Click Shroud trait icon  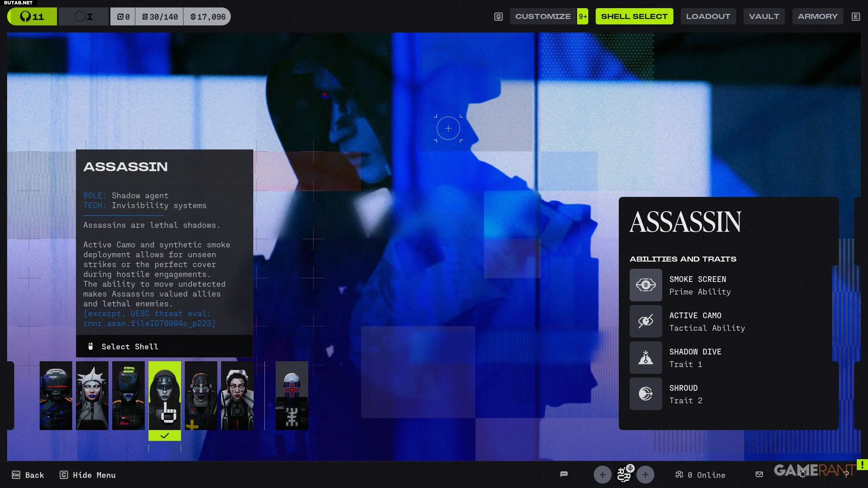click(x=646, y=394)
